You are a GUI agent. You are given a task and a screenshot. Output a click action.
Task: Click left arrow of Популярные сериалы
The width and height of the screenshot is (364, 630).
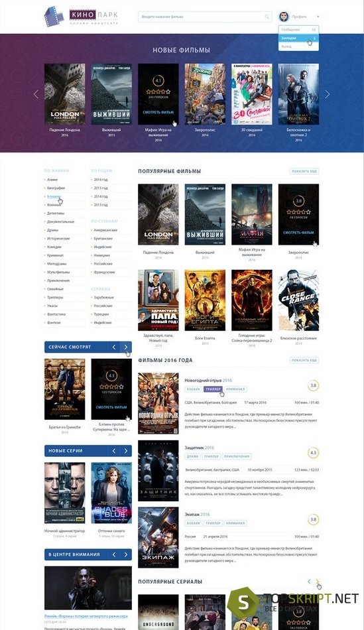(309, 582)
